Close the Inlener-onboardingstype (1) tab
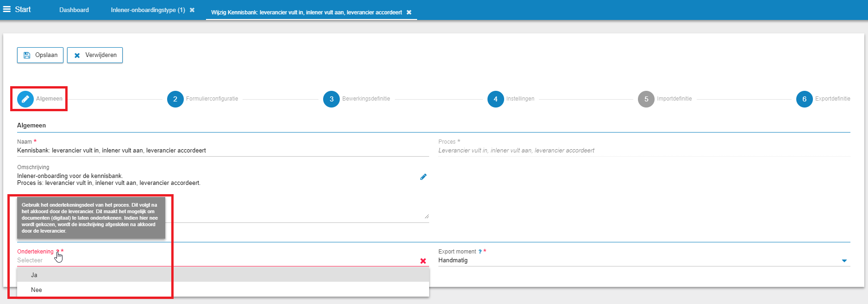 click(192, 10)
